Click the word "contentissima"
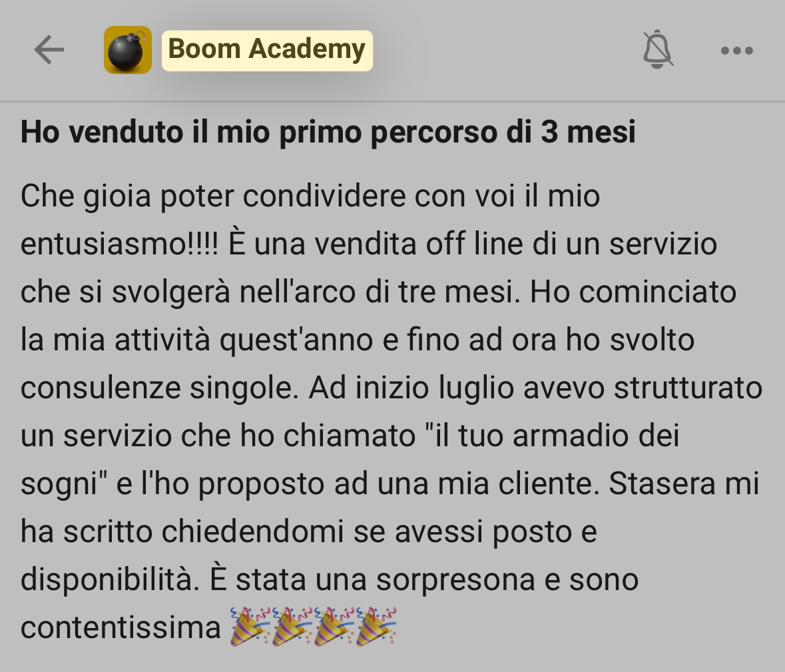The width and height of the screenshot is (785, 672). coord(121,627)
